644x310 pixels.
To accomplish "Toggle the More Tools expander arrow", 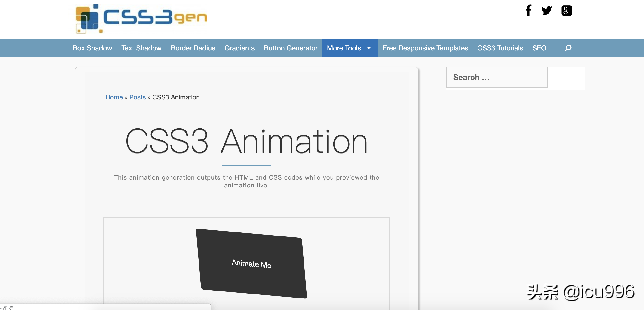I will click(369, 48).
